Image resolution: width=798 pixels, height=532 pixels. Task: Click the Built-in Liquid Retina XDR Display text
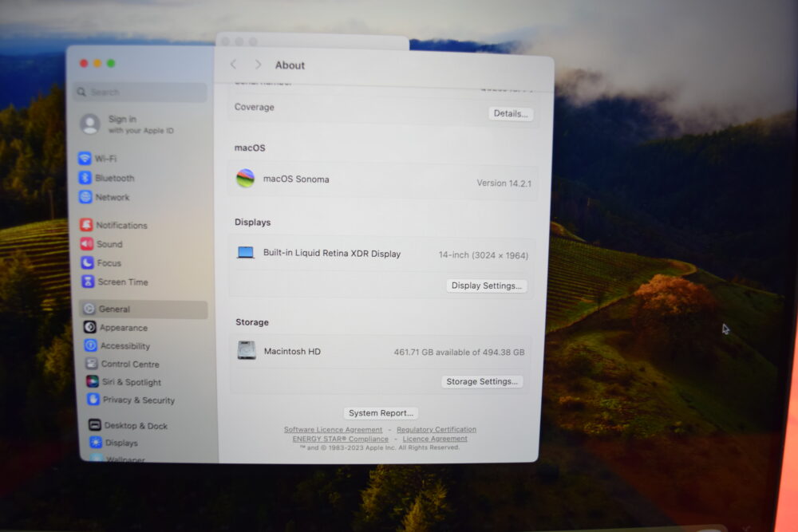pyautogui.click(x=332, y=254)
